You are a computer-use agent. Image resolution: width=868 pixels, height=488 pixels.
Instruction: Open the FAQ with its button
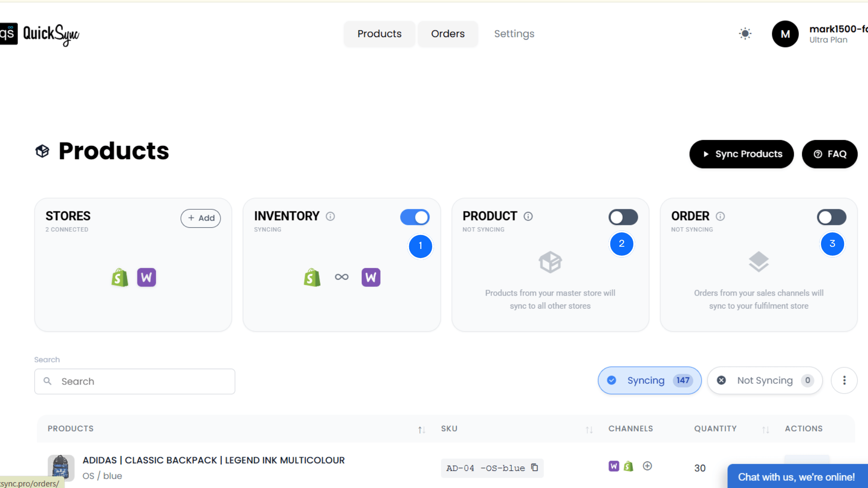pyautogui.click(x=830, y=154)
